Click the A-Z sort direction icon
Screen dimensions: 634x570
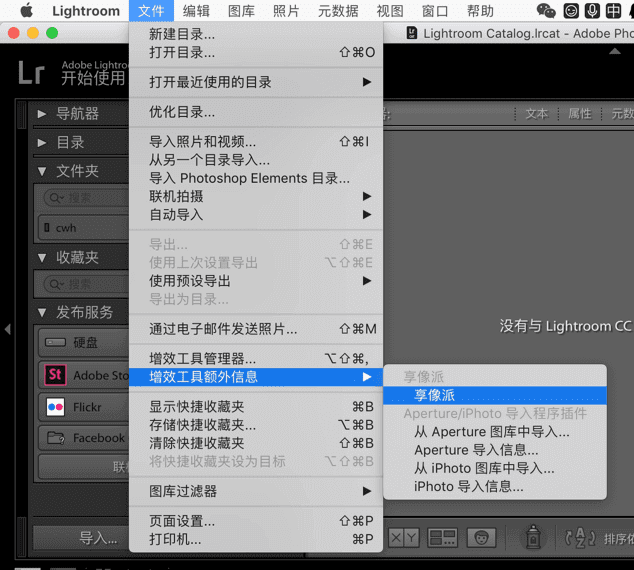pos(580,538)
